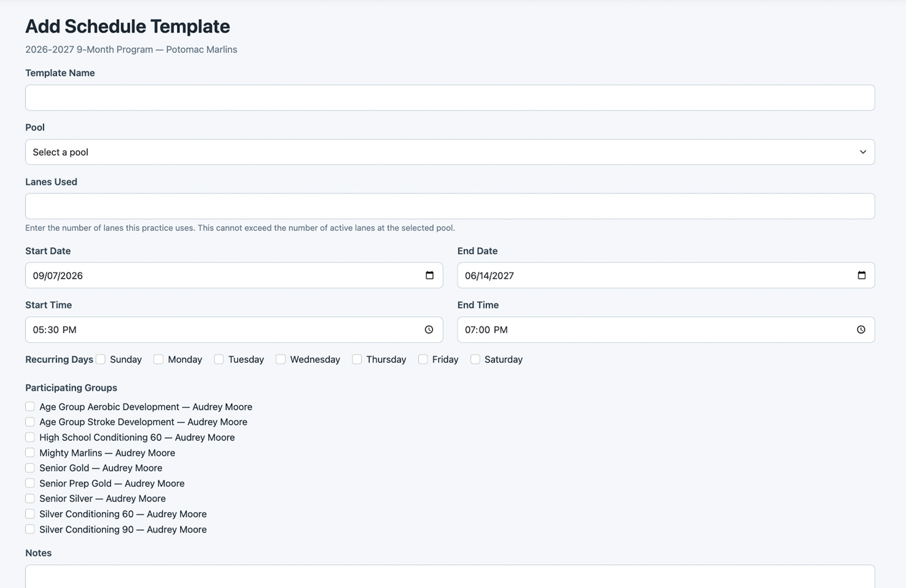The height and width of the screenshot is (588, 906).
Task: Click the 2026-2027 9-Month Program subtitle
Action: 131,49
